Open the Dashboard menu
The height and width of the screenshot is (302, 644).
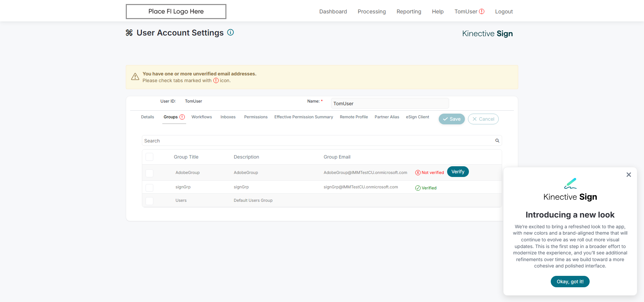point(333,11)
